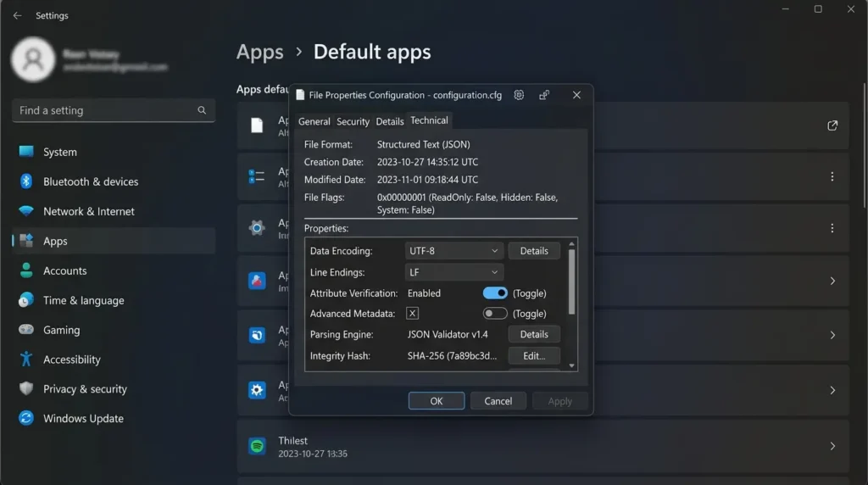
Task: Click the properties list scroll-up arrow
Action: tap(571, 243)
